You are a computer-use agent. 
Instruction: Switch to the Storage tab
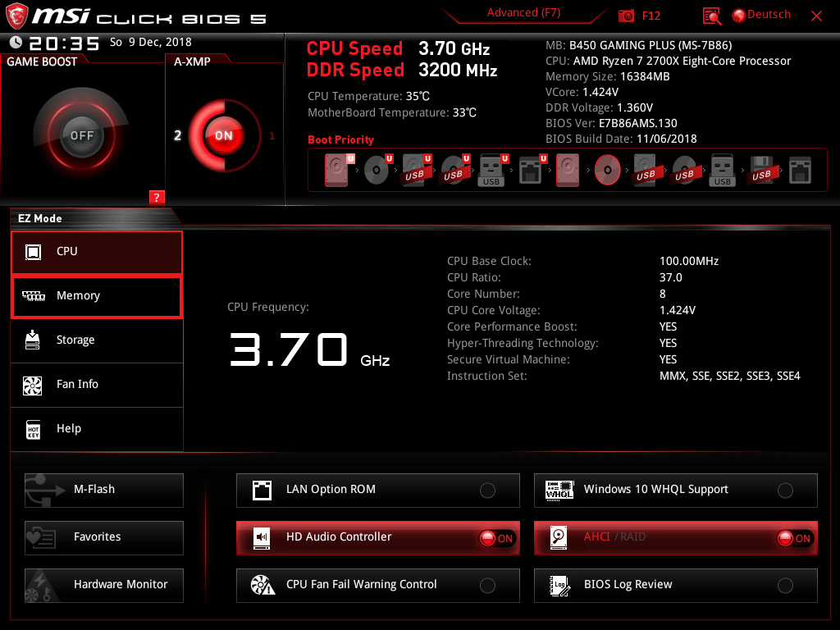pyautogui.click(x=96, y=340)
